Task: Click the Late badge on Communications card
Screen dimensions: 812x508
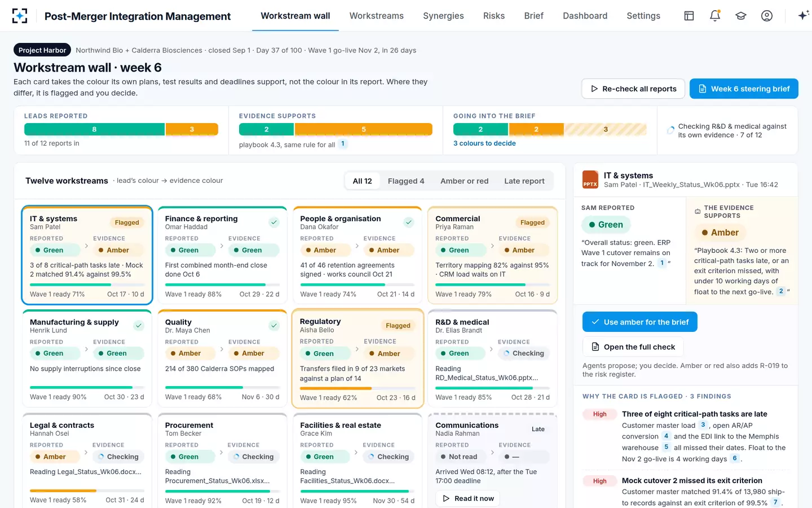Action: 539,429
